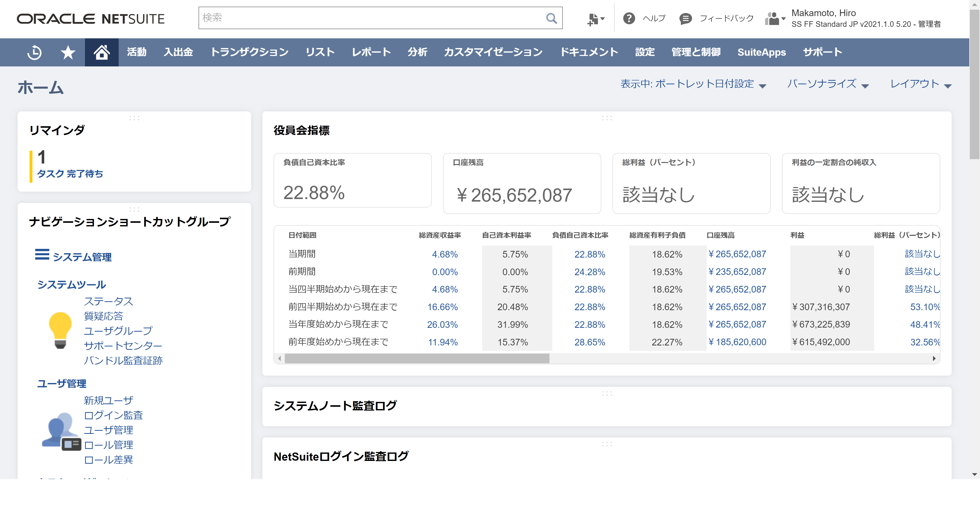
Task: Open the レポート menu
Action: (371, 52)
